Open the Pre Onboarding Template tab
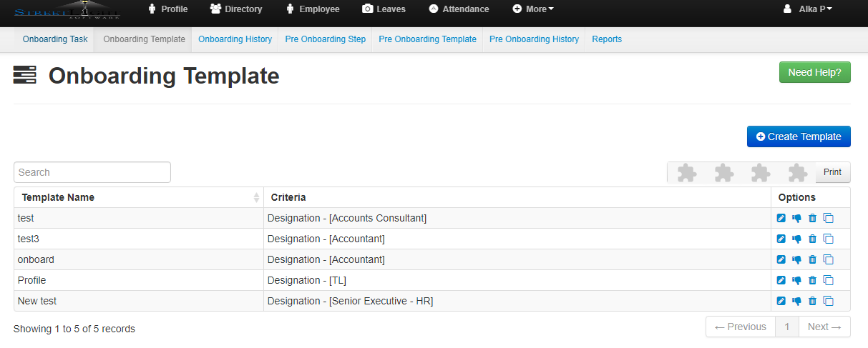The width and height of the screenshot is (868, 348). 427,39
